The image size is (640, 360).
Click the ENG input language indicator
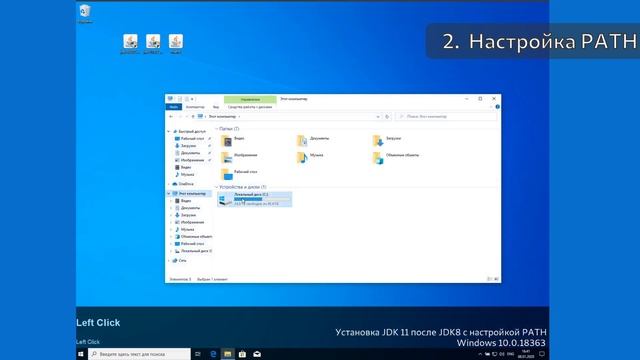click(510, 354)
